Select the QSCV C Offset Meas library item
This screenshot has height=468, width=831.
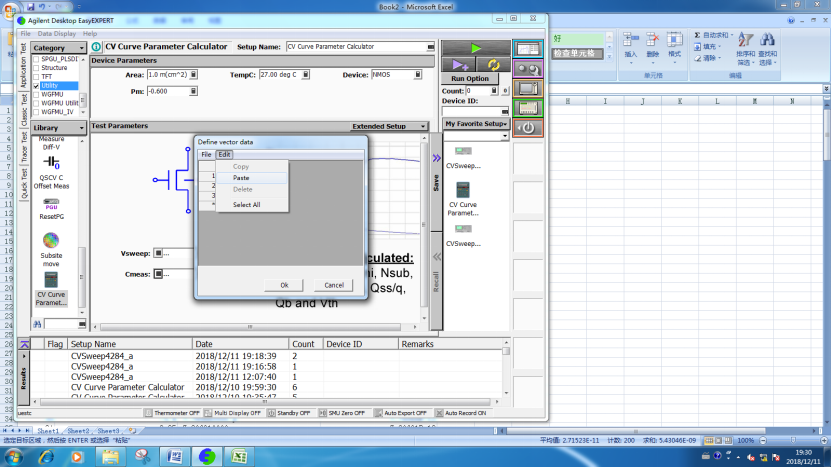pos(51,172)
